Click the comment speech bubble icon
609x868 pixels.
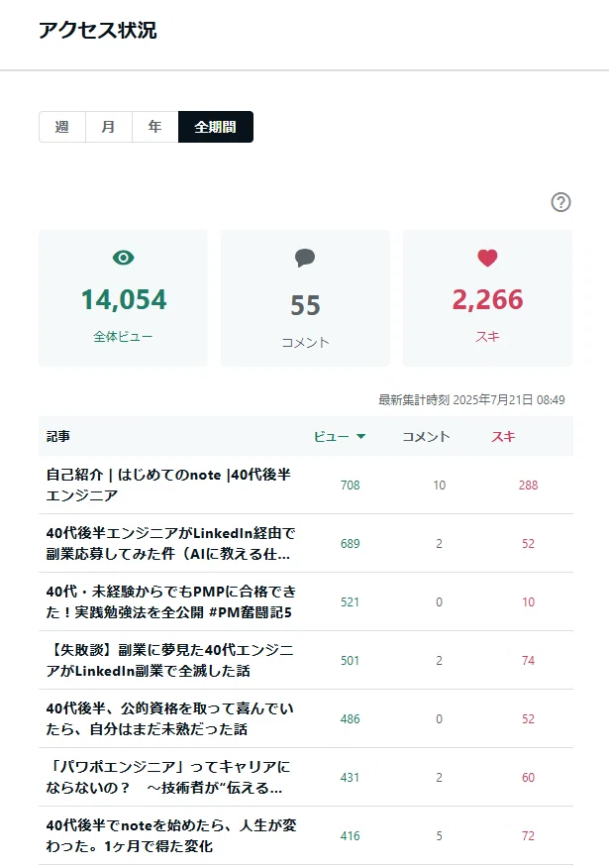(x=305, y=258)
